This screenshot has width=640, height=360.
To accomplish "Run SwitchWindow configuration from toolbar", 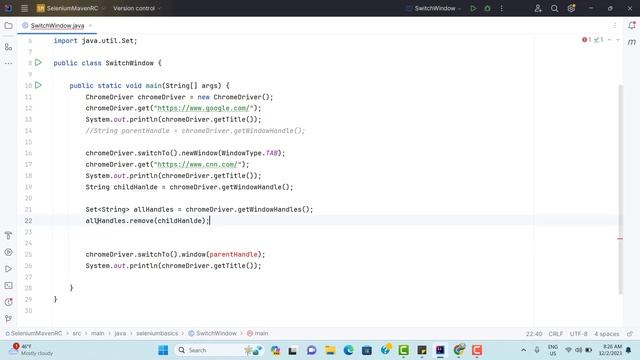I will pos(473,8).
